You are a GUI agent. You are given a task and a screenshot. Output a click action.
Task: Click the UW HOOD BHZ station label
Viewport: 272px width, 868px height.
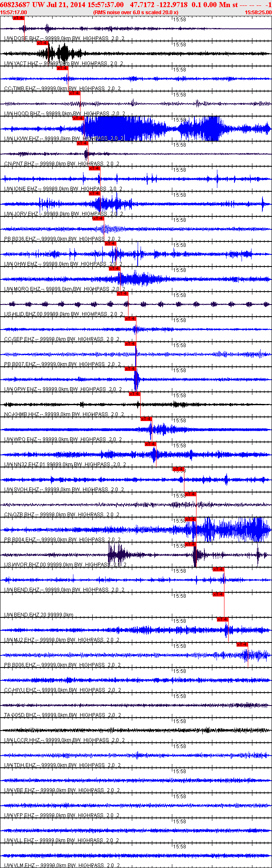(22, 114)
